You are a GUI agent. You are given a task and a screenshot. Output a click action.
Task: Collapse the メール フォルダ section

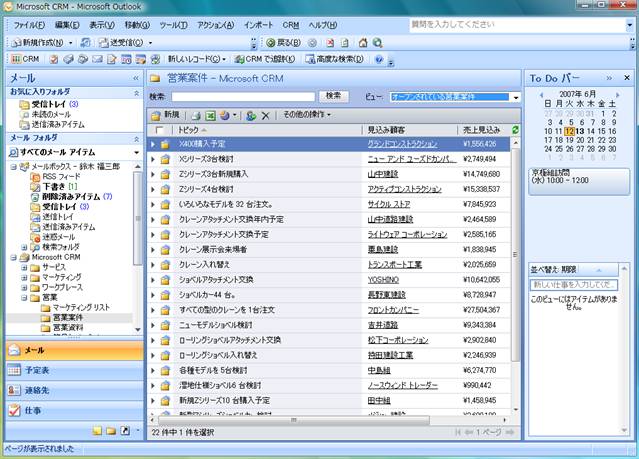[136, 139]
